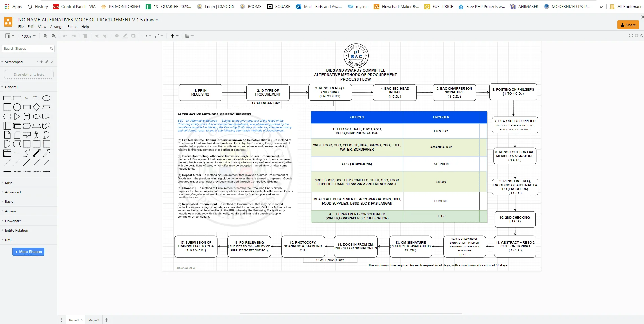Click the Shadow toolbar icon
The image size is (644, 324).
(x=133, y=36)
